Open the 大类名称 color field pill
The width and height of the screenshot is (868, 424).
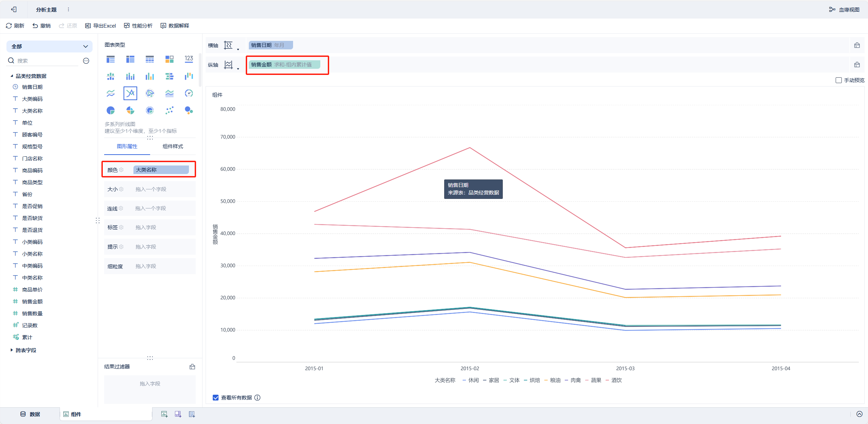161,170
